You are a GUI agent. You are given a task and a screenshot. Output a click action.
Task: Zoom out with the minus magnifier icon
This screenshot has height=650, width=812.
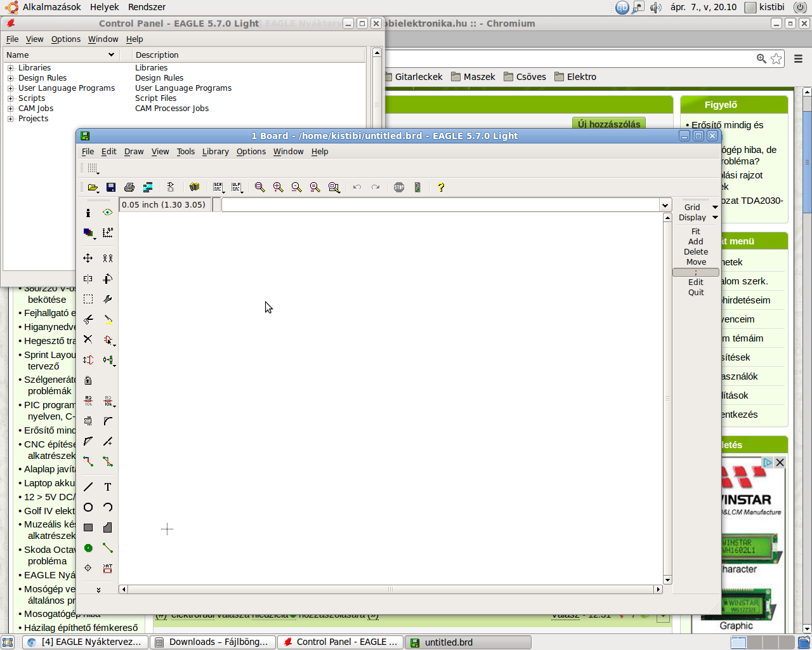pos(296,187)
